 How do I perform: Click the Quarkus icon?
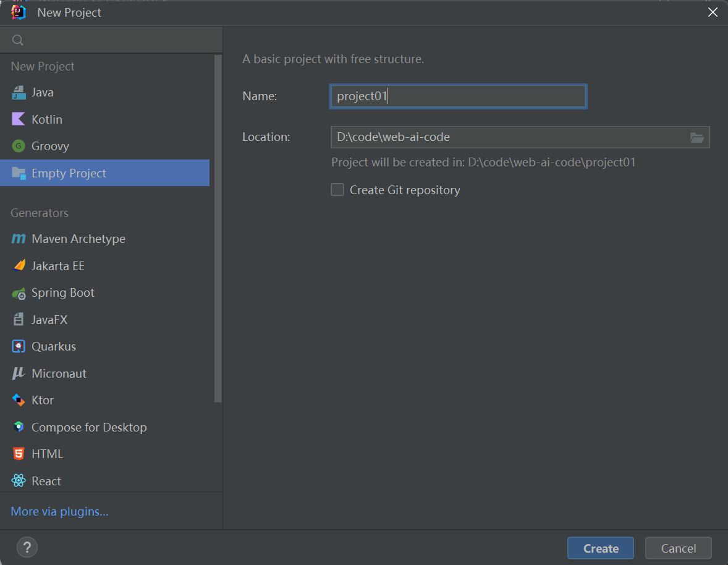click(x=19, y=346)
